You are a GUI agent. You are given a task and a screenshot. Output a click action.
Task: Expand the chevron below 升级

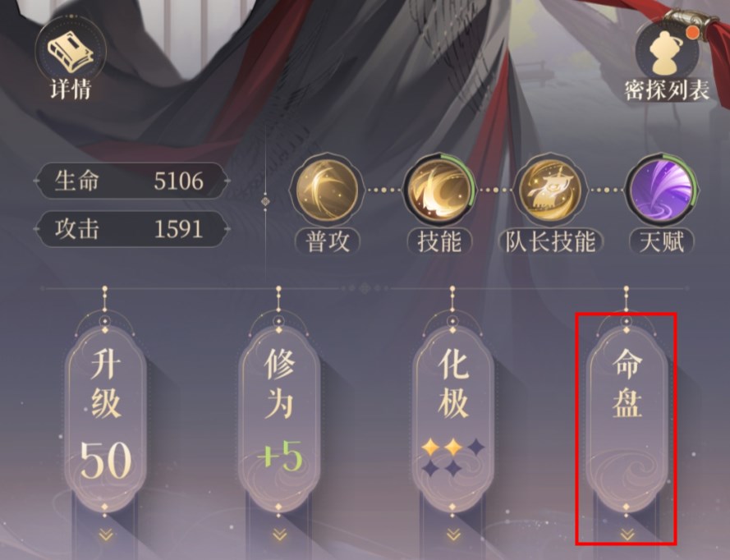pyautogui.click(x=106, y=535)
